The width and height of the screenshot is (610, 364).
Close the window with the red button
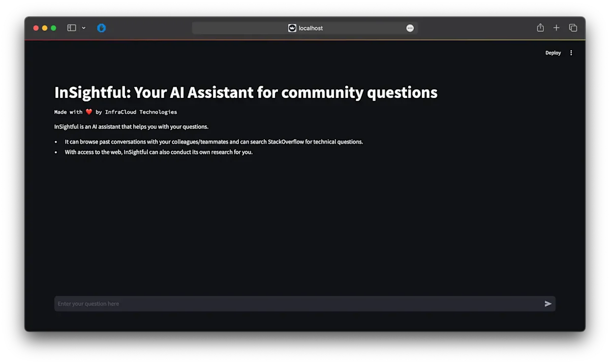pos(36,28)
